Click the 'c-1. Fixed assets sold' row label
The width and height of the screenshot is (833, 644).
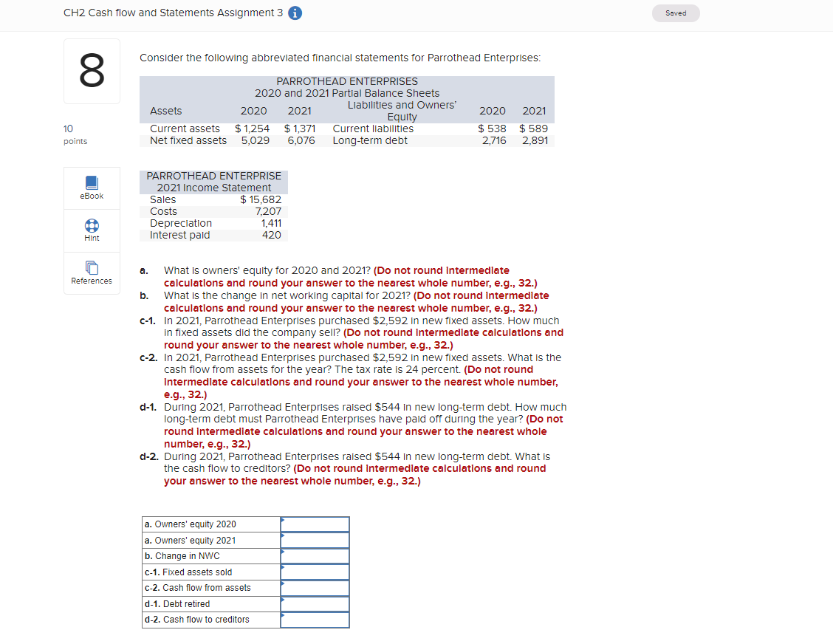(188, 572)
